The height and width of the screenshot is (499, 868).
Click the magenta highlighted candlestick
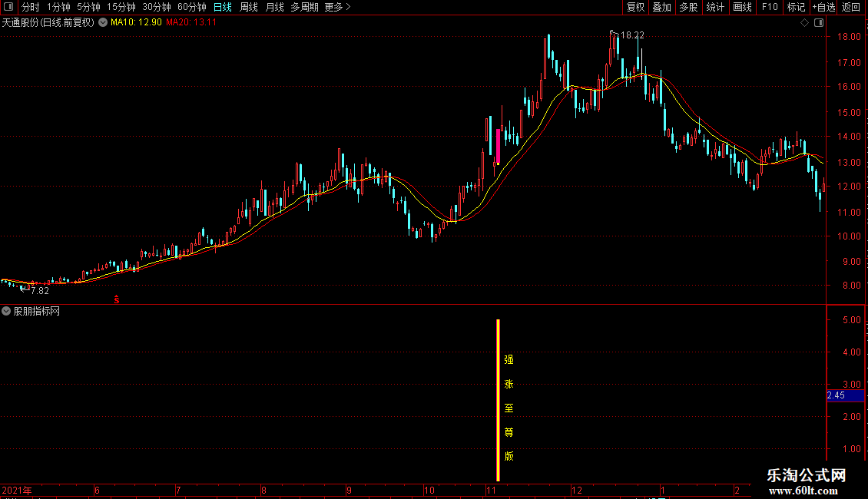point(499,147)
